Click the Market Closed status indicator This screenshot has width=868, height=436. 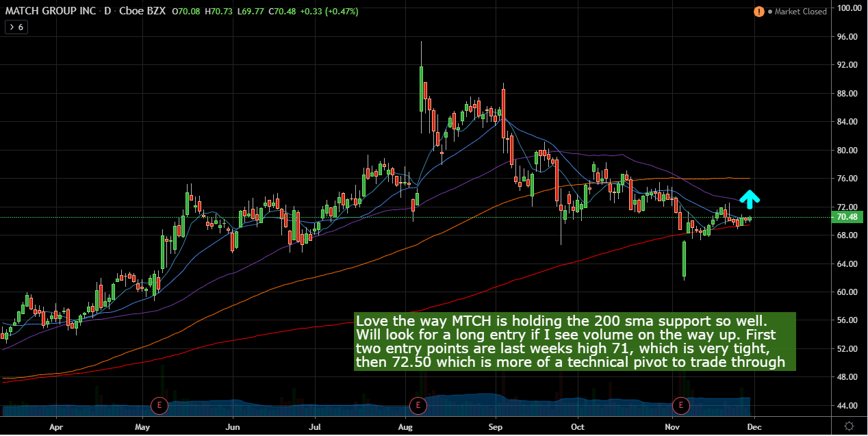point(797,12)
